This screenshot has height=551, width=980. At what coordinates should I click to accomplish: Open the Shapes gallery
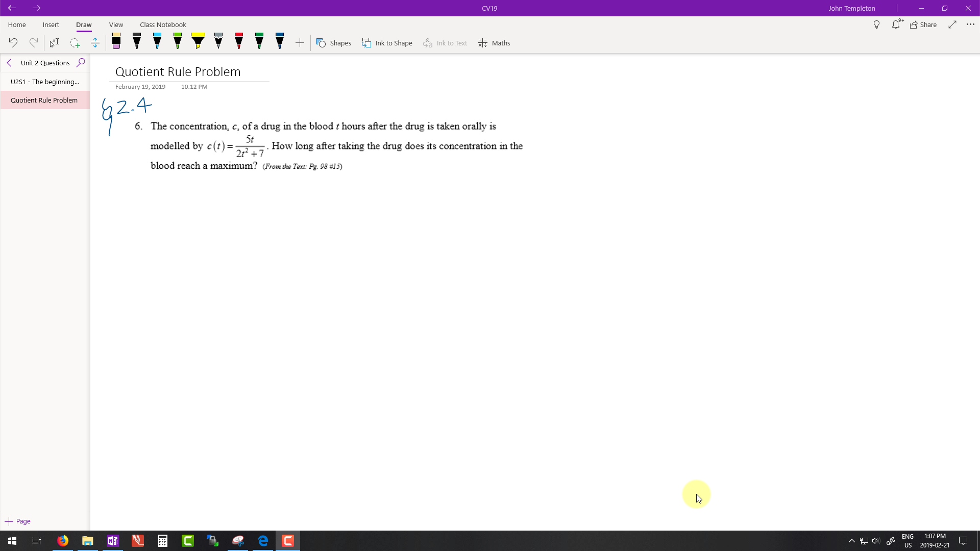(334, 43)
